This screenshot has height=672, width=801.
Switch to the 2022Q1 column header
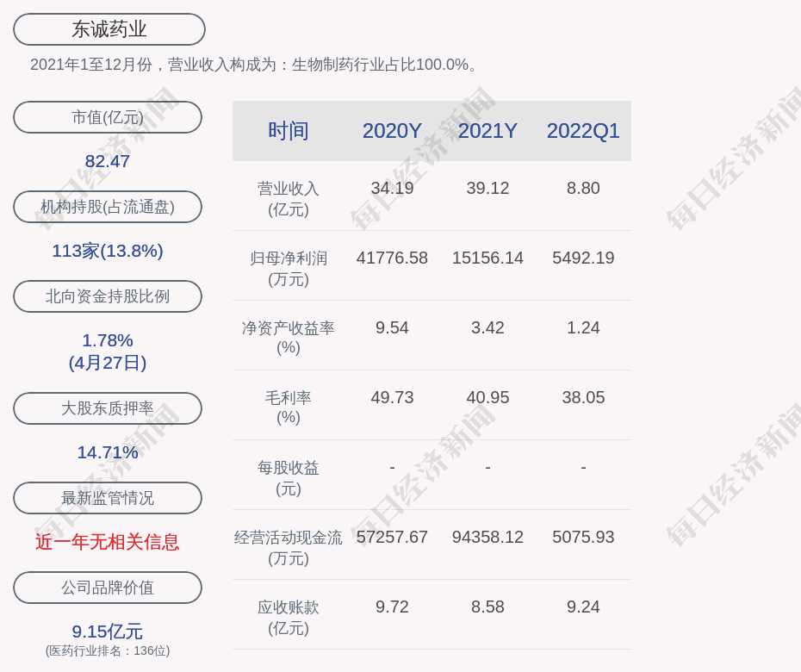pyautogui.click(x=583, y=131)
